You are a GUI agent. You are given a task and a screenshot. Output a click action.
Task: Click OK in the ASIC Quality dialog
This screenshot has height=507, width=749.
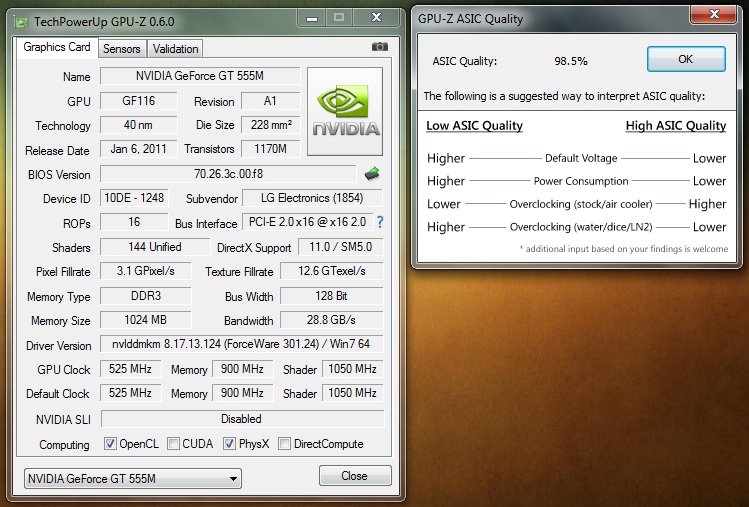click(686, 59)
